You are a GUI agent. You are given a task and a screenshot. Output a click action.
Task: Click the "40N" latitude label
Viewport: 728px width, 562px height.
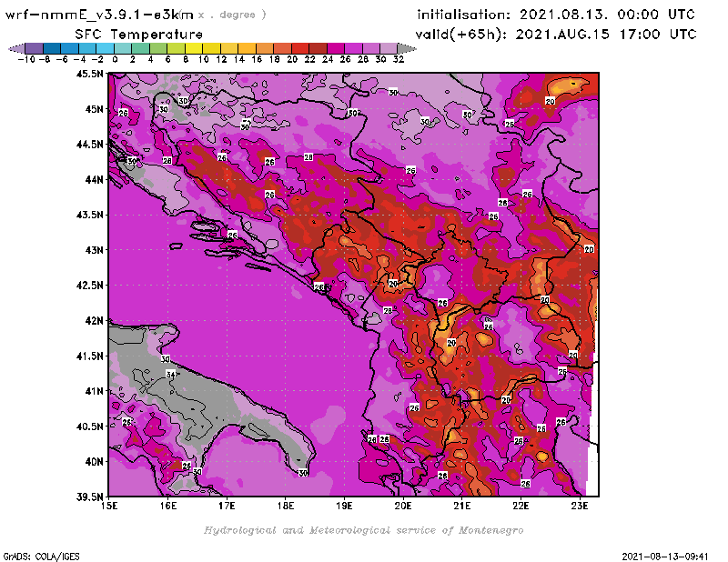95,462
